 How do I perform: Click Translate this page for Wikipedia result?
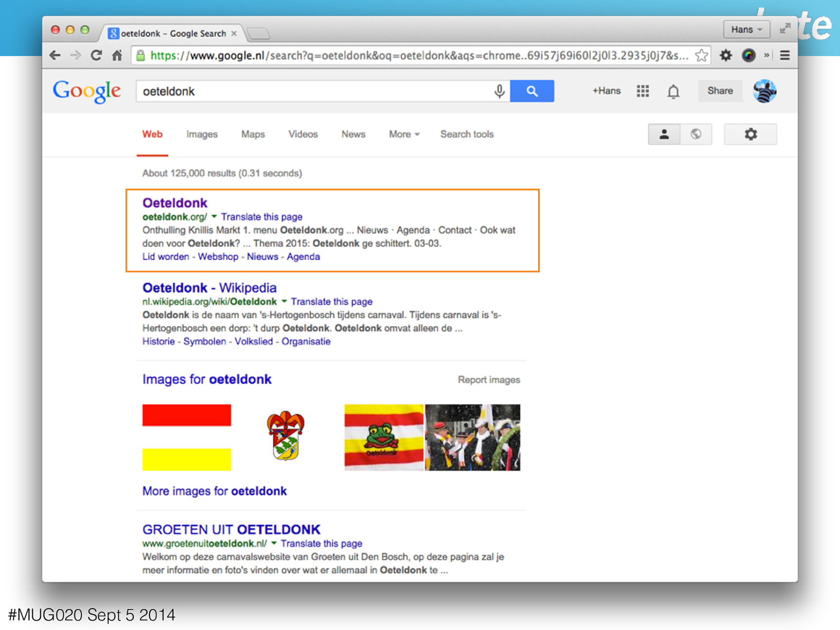pos(332,302)
